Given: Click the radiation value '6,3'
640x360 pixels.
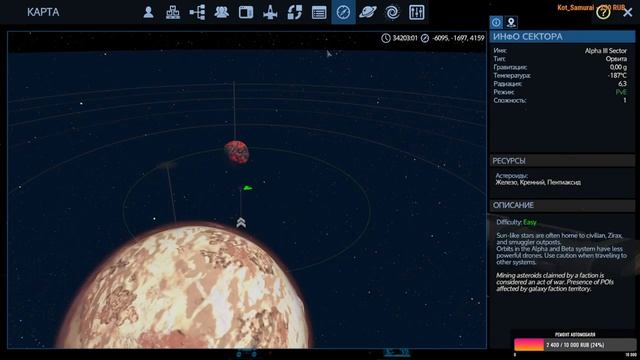Looking at the screenshot, I should (622, 84).
